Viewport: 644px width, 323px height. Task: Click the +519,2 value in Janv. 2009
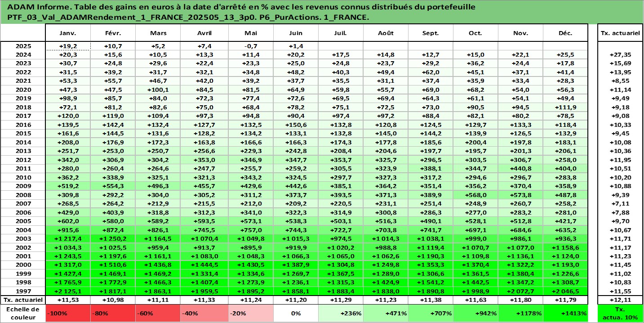(x=68, y=186)
